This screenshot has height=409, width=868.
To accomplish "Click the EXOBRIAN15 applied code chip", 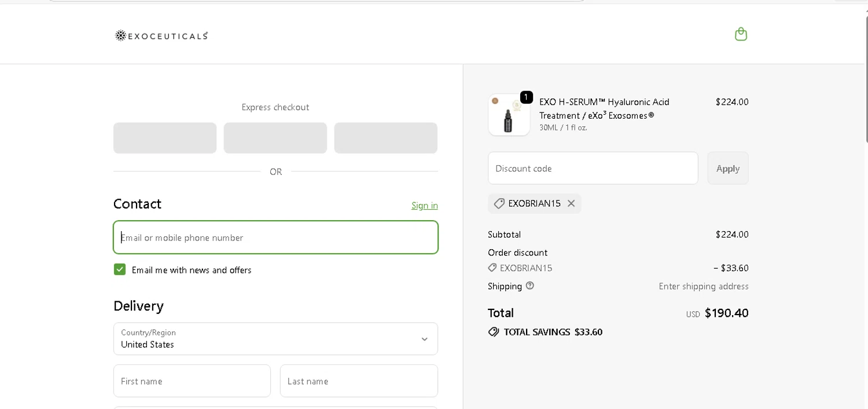I will click(535, 203).
